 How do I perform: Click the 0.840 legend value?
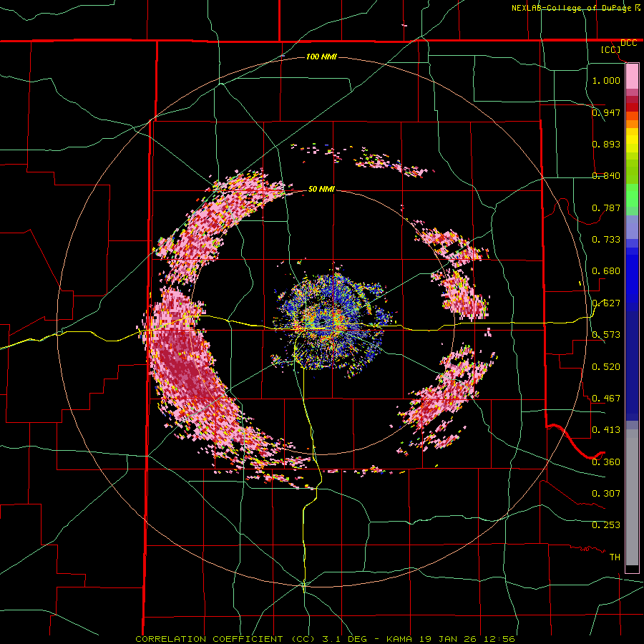coord(606,176)
